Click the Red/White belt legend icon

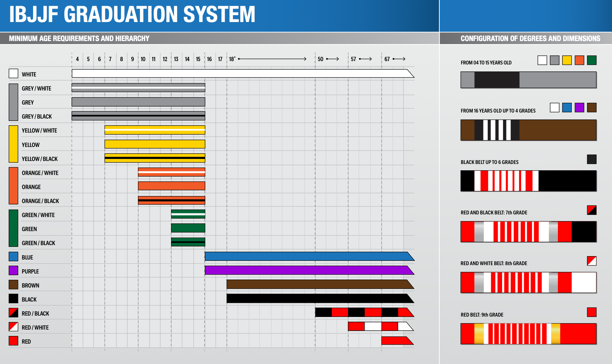click(13, 327)
